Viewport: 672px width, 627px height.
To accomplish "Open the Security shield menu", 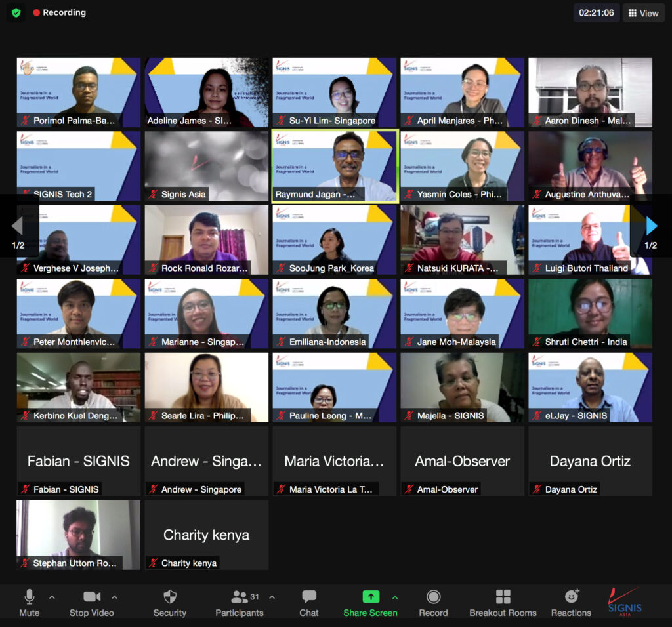I will pos(169,603).
